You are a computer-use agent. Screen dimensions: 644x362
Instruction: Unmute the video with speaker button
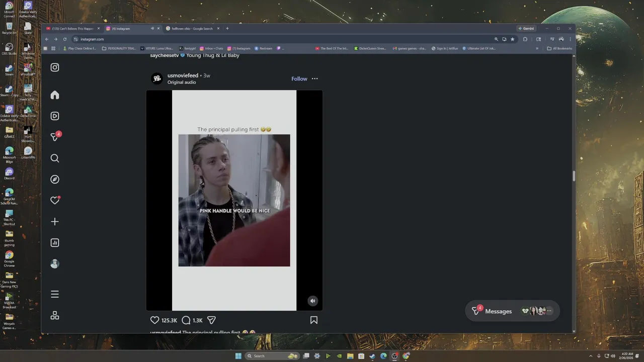312,301
